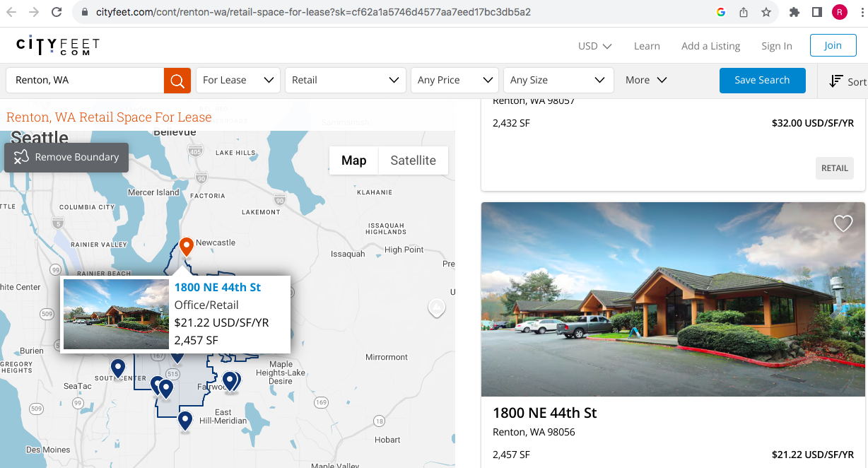Open the browser extensions puzzle icon
The image size is (868, 468).
click(x=794, y=12)
